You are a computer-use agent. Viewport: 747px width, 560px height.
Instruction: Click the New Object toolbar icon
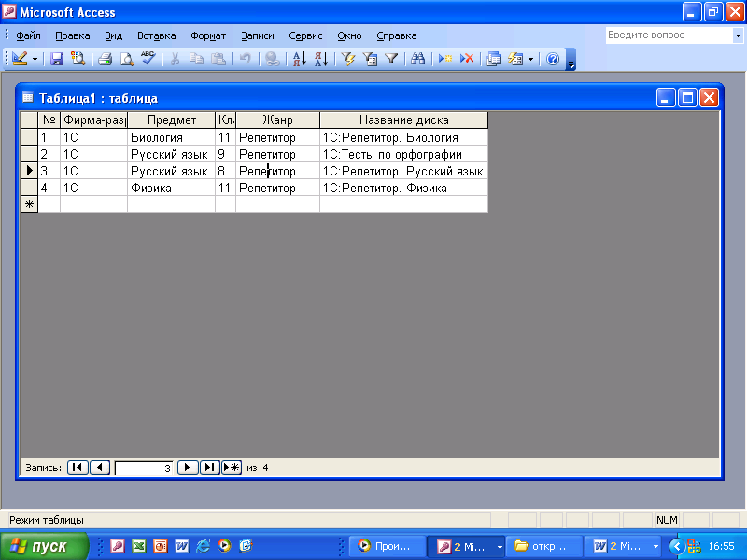[515, 59]
